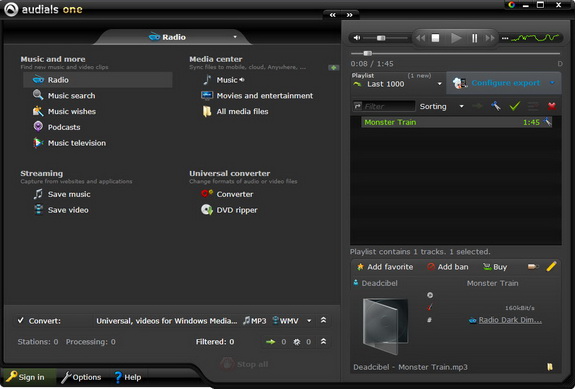Expand the Stations status panel
575x389 pixels.
(323, 341)
